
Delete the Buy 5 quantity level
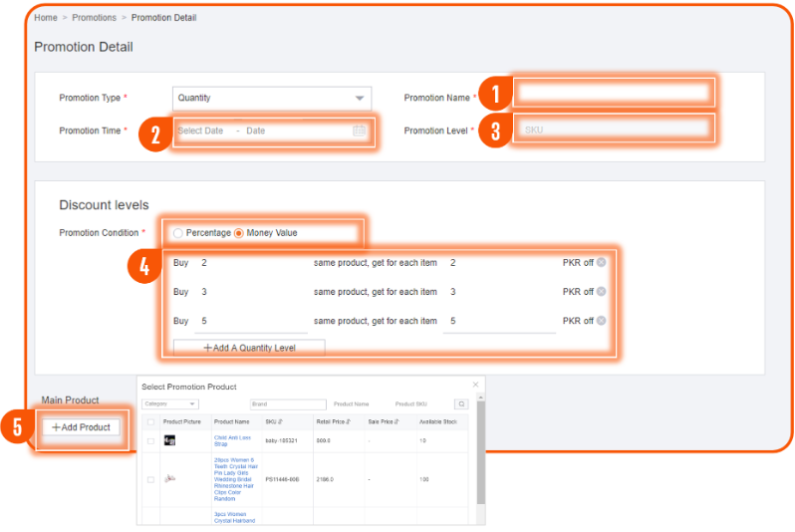pyautogui.click(x=601, y=321)
